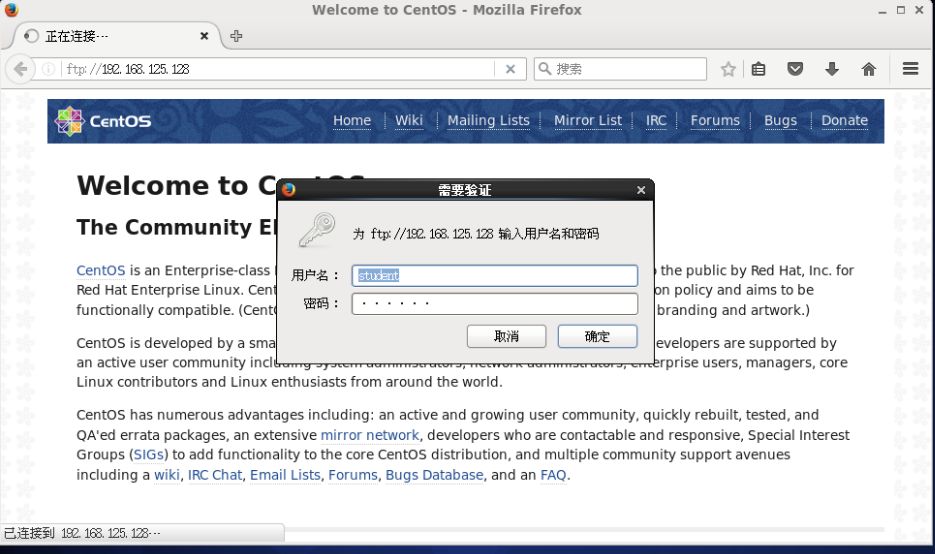Screen dimensions: 935x554
Task: Follow the FAQ link
Action: click(553, 475)
